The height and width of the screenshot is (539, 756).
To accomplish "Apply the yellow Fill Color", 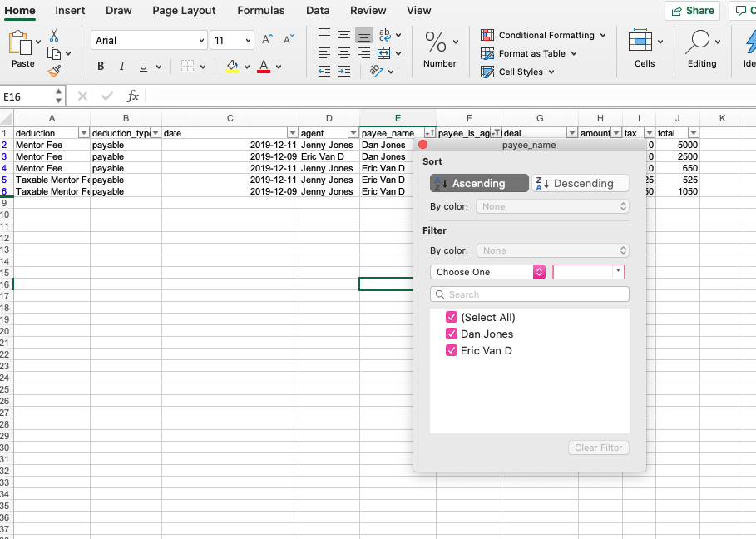I will click(x=232, y=66).
